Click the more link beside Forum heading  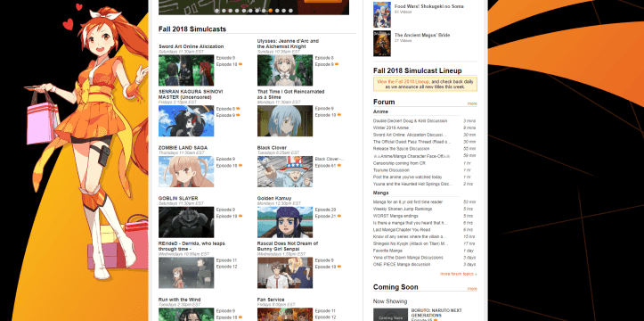(472, 103)
